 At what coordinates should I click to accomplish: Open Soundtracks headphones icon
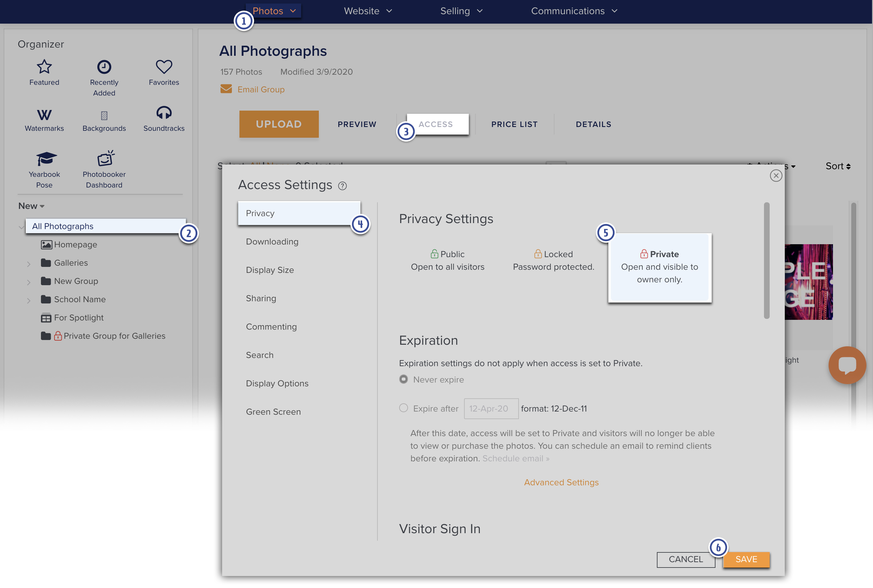pyautogui.click(x=164, y=113)
